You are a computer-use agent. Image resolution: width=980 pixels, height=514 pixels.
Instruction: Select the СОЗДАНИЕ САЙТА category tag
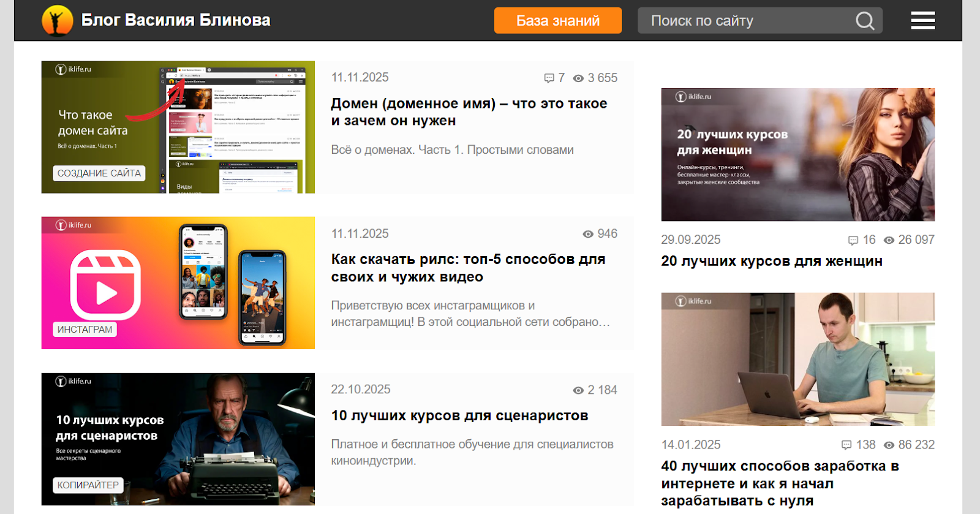(x=99, y=173)
